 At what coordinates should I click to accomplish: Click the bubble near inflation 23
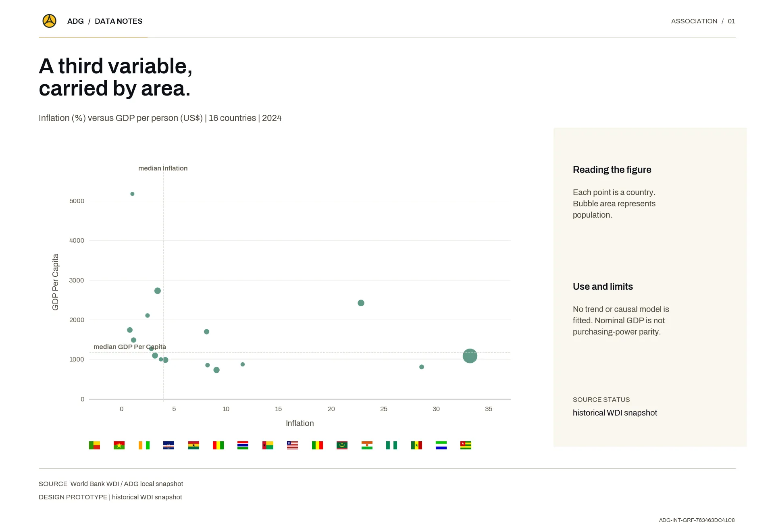[361, 303]
